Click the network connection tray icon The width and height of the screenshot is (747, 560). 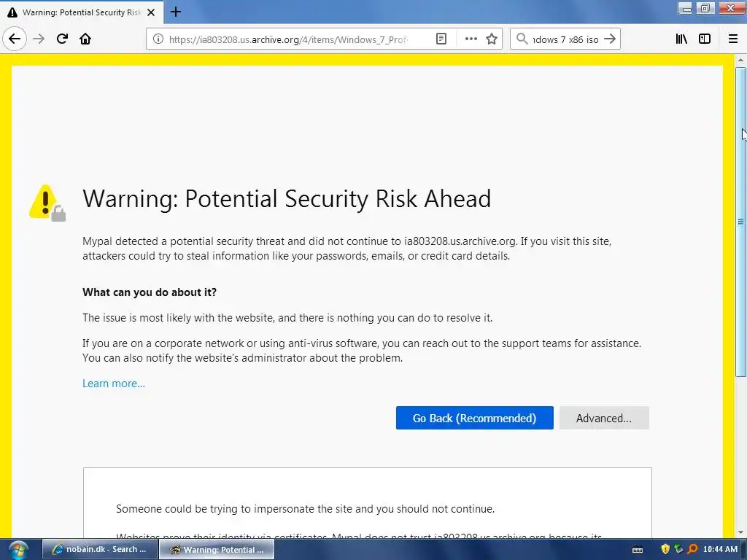coord(679,549)
